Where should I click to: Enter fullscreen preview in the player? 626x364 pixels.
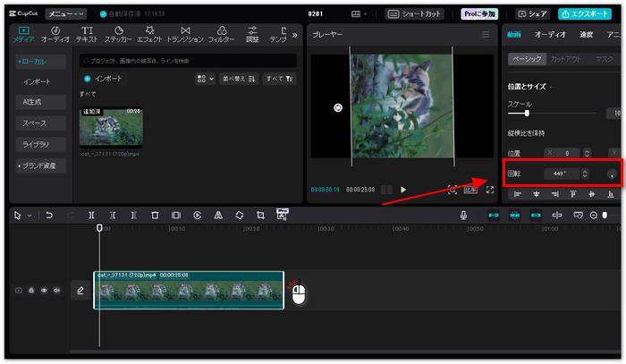pos(489,190)
